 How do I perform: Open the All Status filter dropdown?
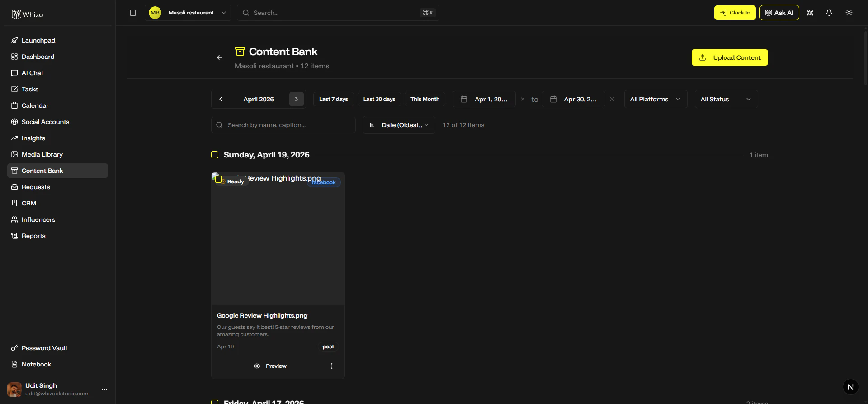pos(726,99)
